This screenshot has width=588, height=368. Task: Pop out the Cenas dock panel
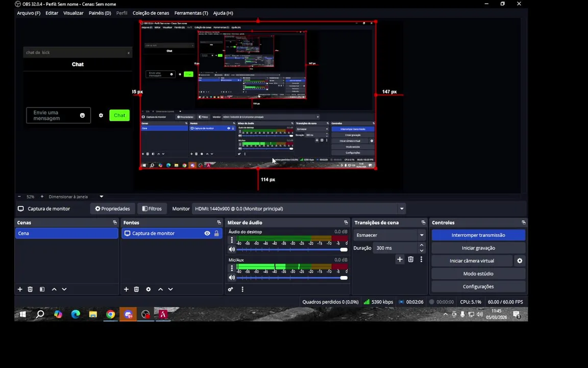pyautogui.click(x=115, y=223)
